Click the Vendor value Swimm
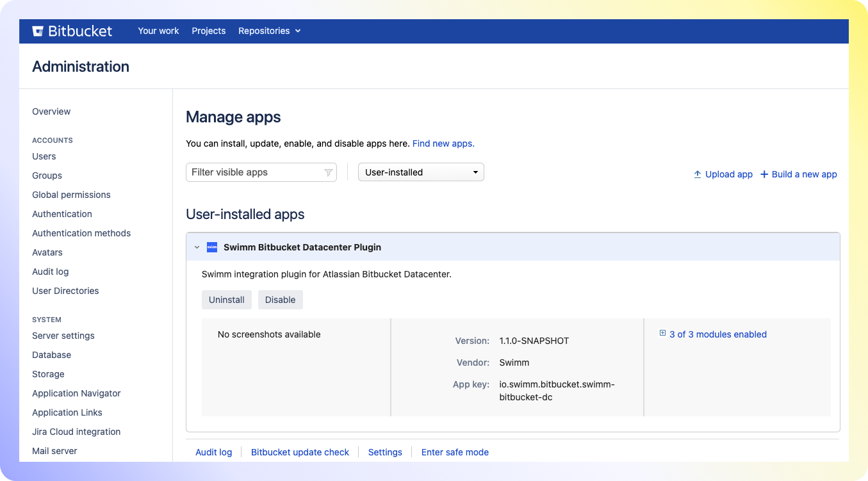The height and width of the screenshot is (481, 868). click(514, 363)
